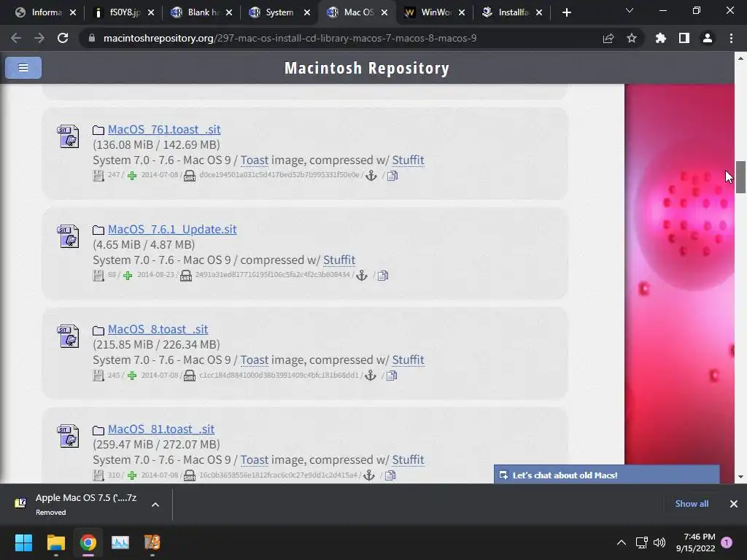Download MacOS_81.toast_.sit link
747x560 pixels.
tap(161, 429)
